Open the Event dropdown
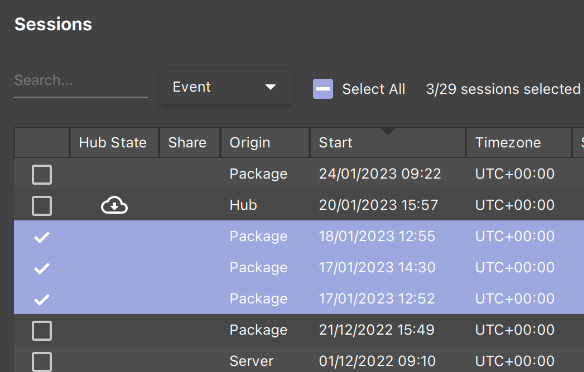The image size is (584, 372). point(226,87)
